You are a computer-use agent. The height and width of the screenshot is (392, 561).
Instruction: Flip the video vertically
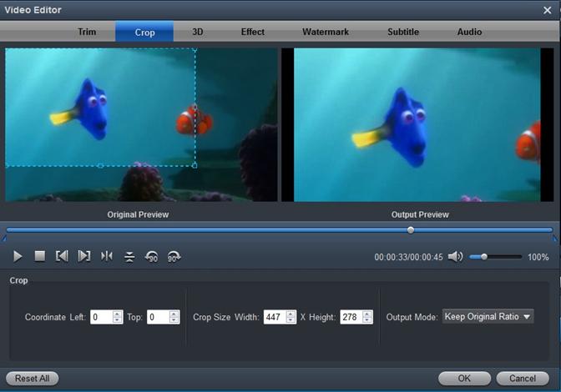pyautogui.click(x=129, y=257)
